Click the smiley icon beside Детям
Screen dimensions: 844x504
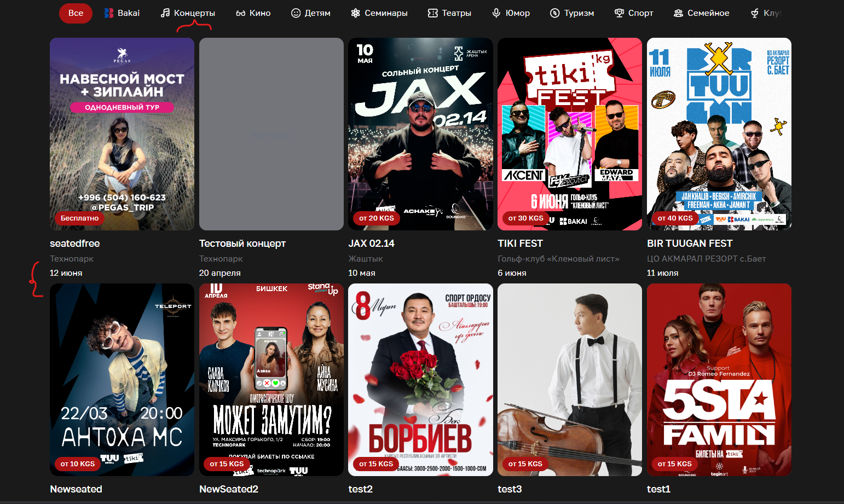296,13
